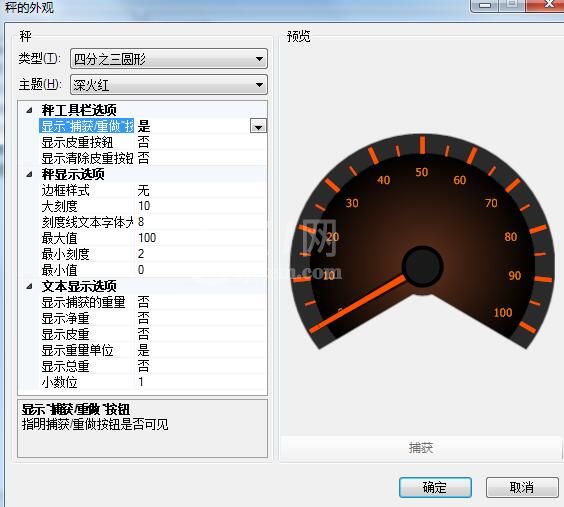Select the 边框样式 property row

[x=153, y=190]
